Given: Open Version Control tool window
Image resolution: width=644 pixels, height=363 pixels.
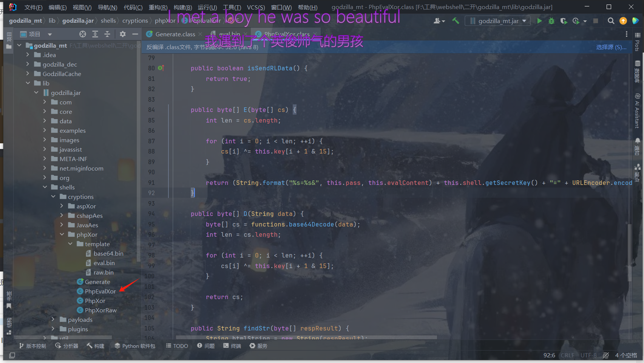Looking at the screenshot, I should click(x=32, y=346).
